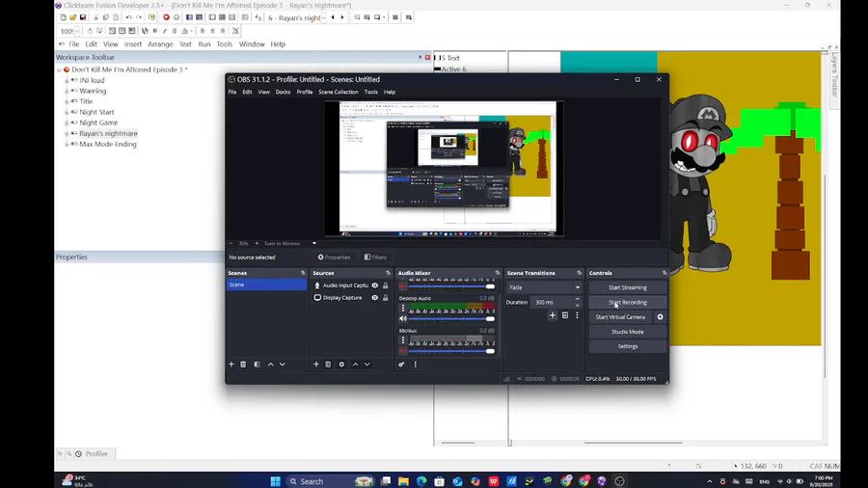Go to previous frame arrow in Fusion

point(333,17)
